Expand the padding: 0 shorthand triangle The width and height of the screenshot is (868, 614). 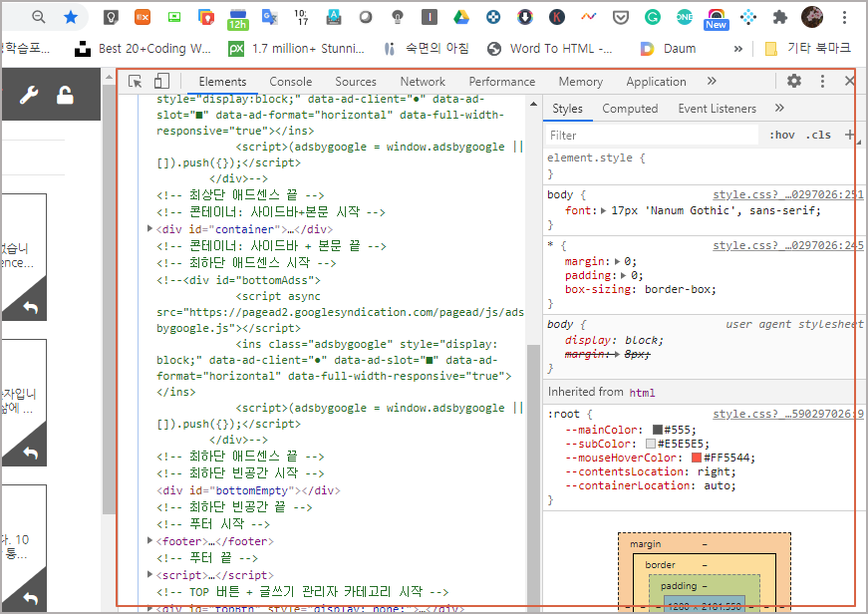pyautogui.click(x=623, y=275)
